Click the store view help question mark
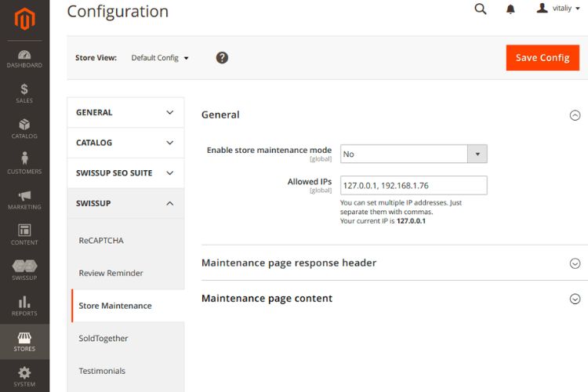The image size is (588, 392). [222, 57]
